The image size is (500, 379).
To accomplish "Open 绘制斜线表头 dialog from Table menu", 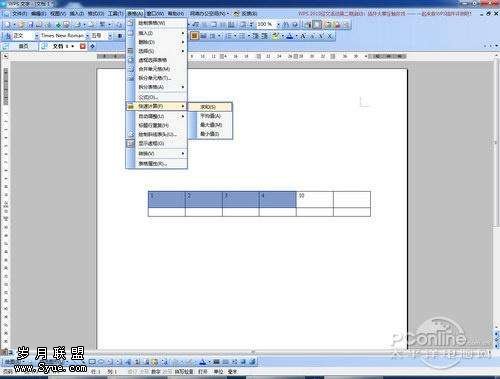I will point(156,134).
